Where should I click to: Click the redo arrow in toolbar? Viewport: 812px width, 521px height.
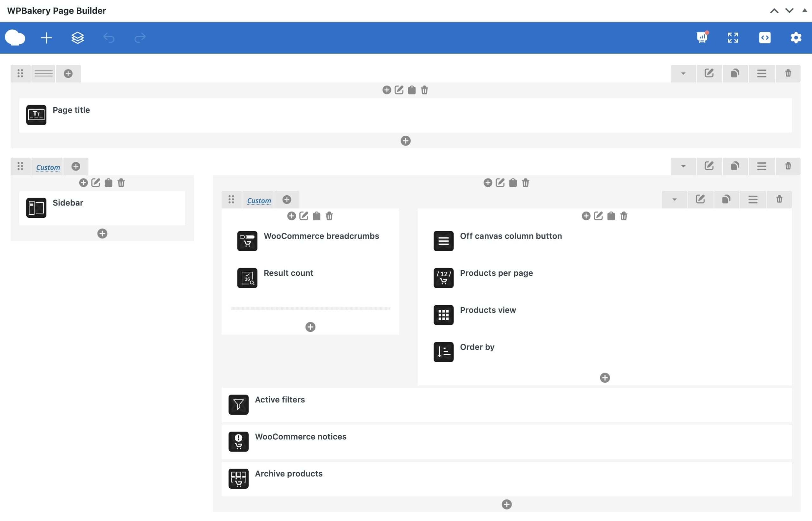pos(140,37)
